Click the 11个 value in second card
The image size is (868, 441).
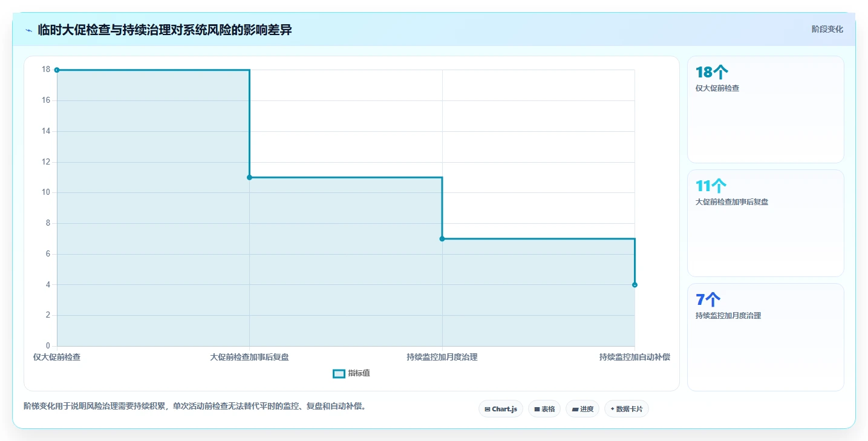pyautogui.click(x=711, y=186)
